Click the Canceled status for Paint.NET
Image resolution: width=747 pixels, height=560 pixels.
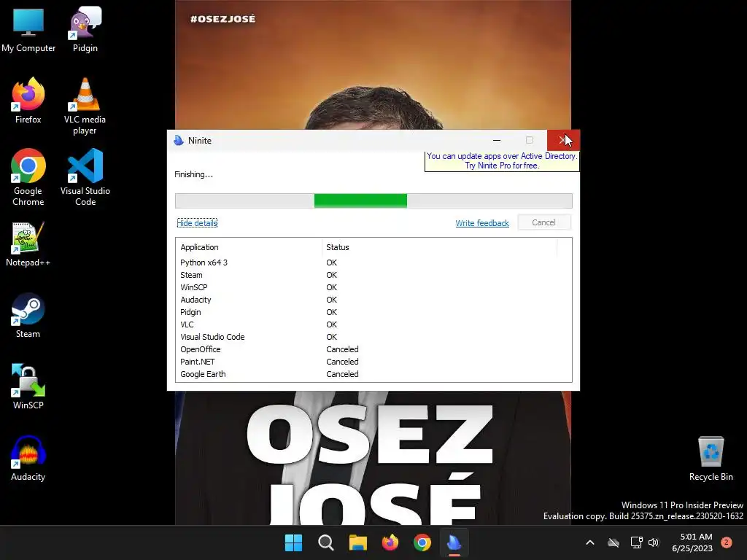coord(342,362)
